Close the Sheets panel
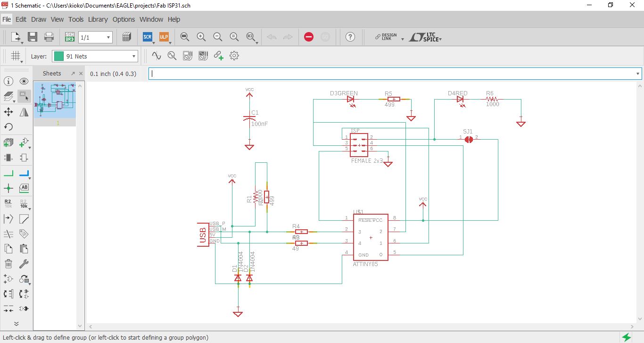The height and width of the screenshot is (343, 644). click(81, 74)
